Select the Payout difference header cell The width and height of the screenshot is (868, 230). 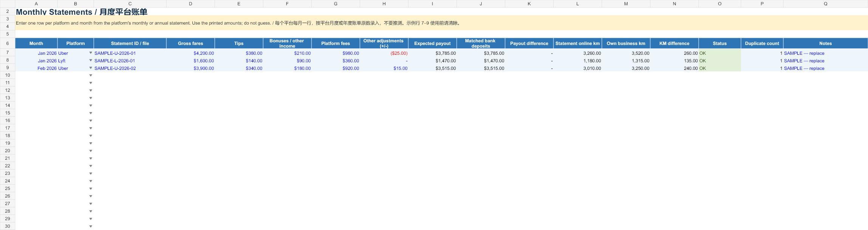pos(529,43)
